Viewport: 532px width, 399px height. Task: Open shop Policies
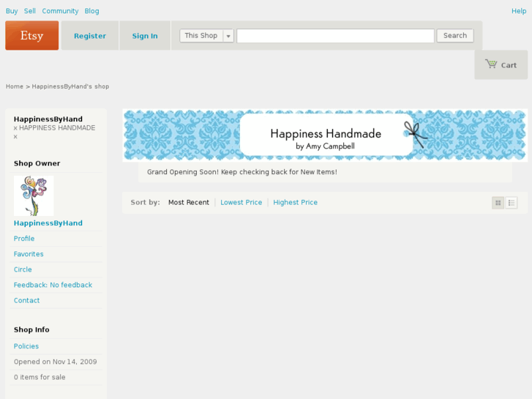tap(26, 346)
